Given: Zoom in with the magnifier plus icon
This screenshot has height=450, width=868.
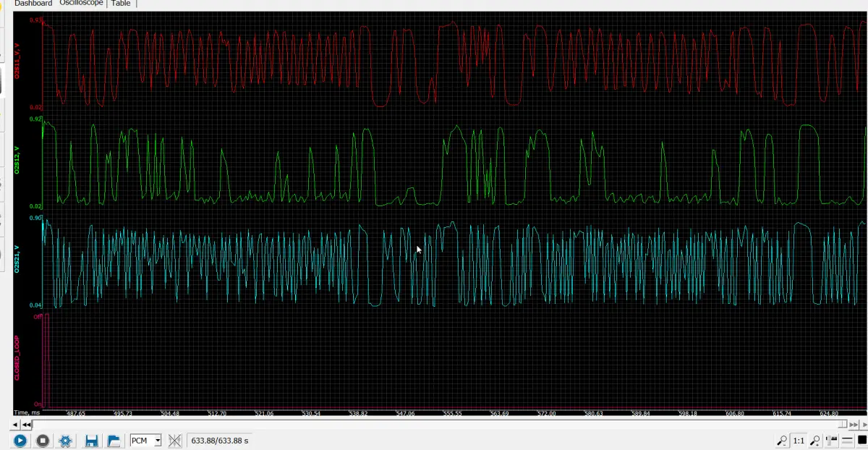Looking at the screenshot, I should click(814, 441).
